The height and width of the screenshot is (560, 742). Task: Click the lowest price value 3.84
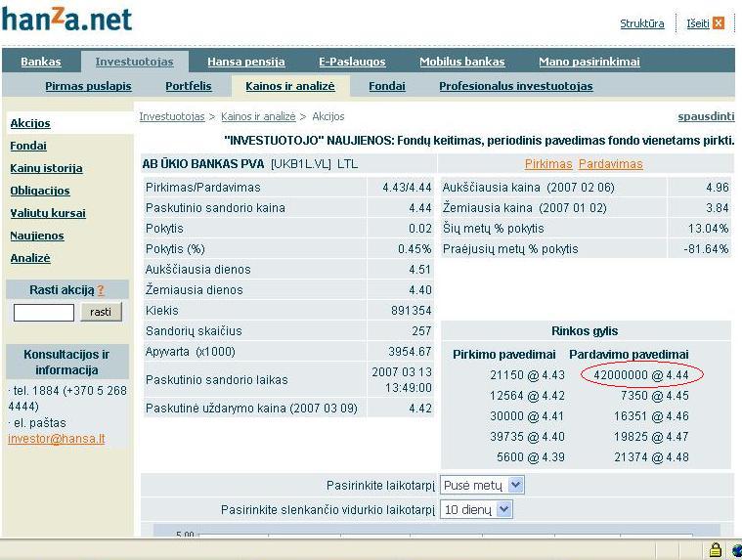tap(718, 207)
